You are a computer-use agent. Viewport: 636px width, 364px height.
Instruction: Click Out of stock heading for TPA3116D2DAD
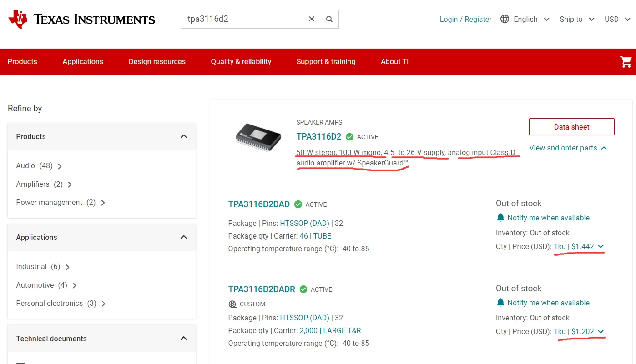point(519,204)
